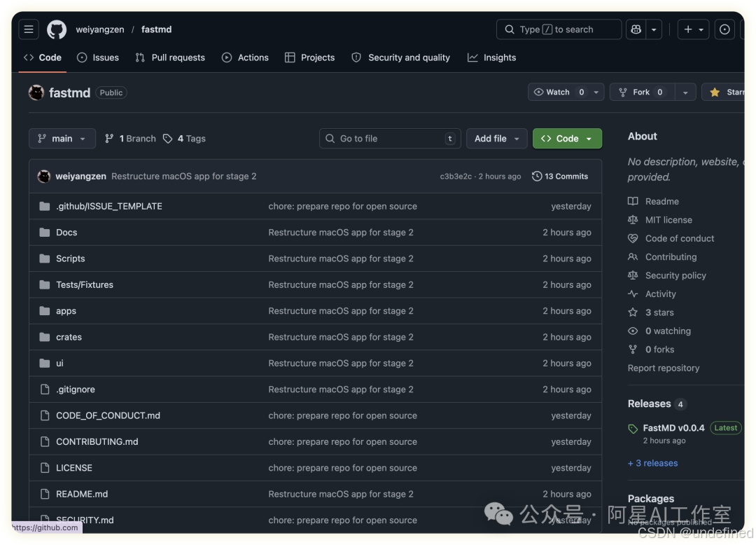Open README.md file

tap(82, 494)
